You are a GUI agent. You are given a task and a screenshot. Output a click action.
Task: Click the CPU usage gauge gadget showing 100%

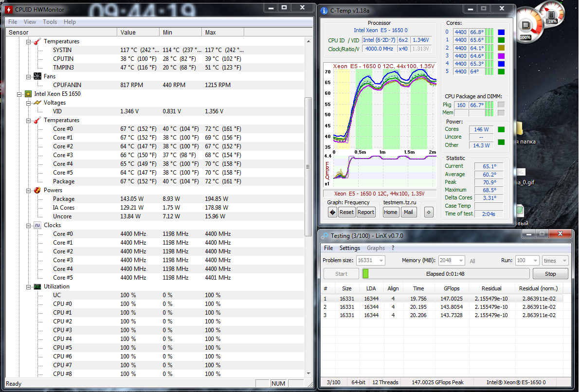point(526,26)
